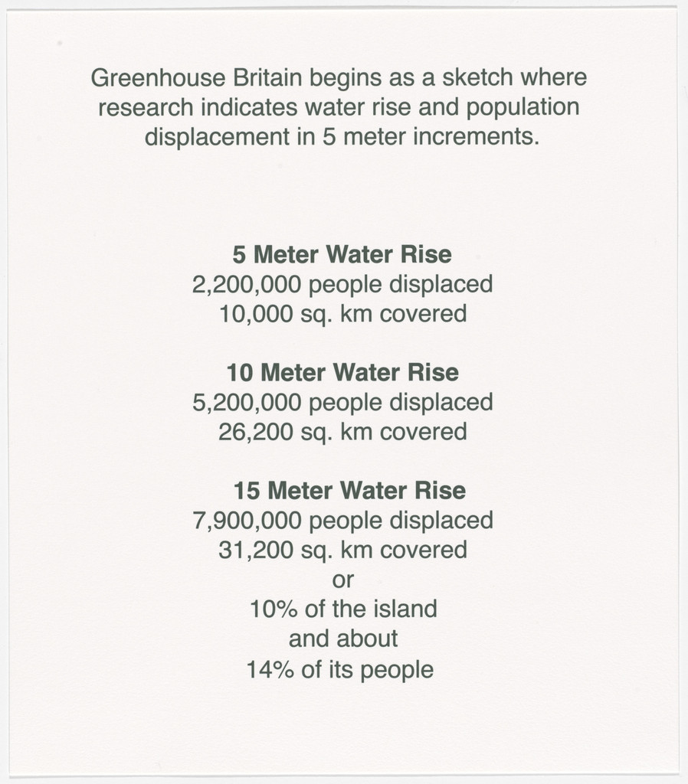Select the phrase "5 meter increments"

click(431, 138)
